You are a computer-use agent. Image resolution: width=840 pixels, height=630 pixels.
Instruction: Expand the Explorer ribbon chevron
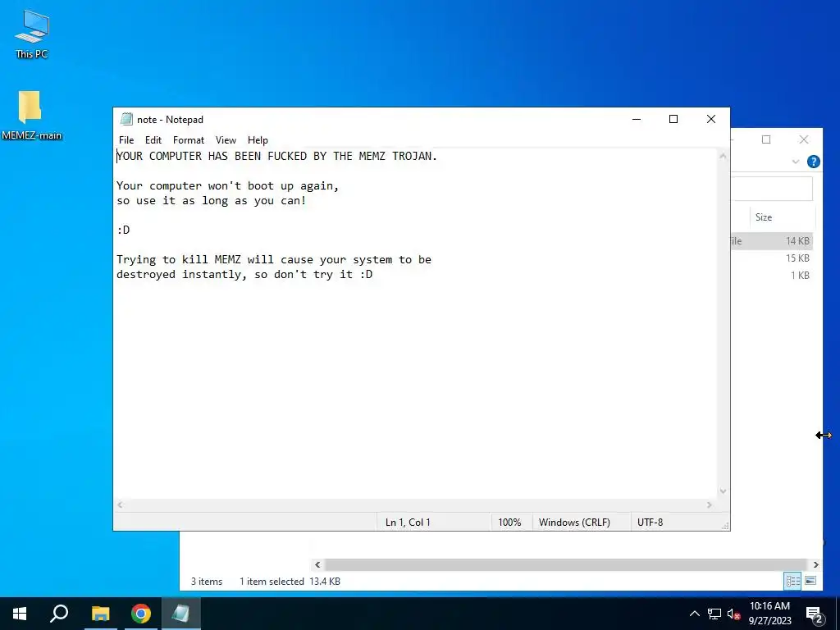(796, 162)
